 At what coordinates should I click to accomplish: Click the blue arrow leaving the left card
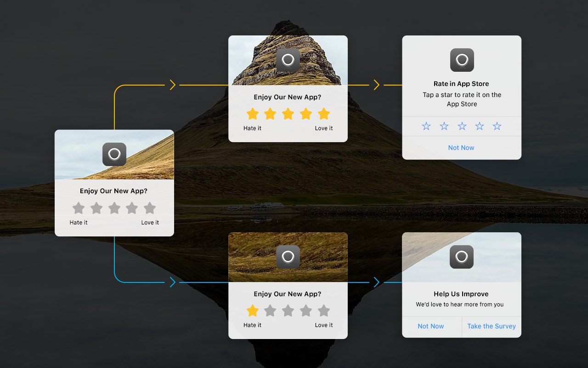pos(173,282)
